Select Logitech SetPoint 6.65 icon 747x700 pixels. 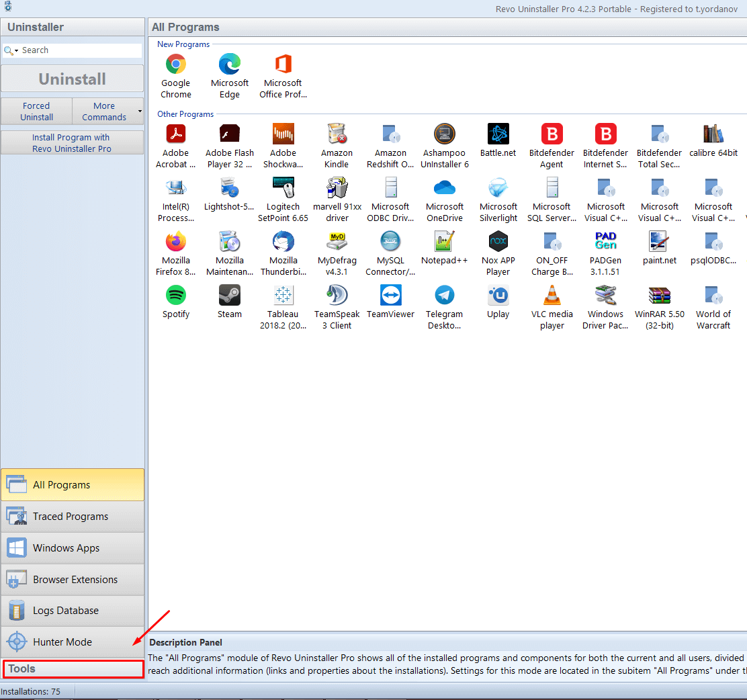point(283,187)
